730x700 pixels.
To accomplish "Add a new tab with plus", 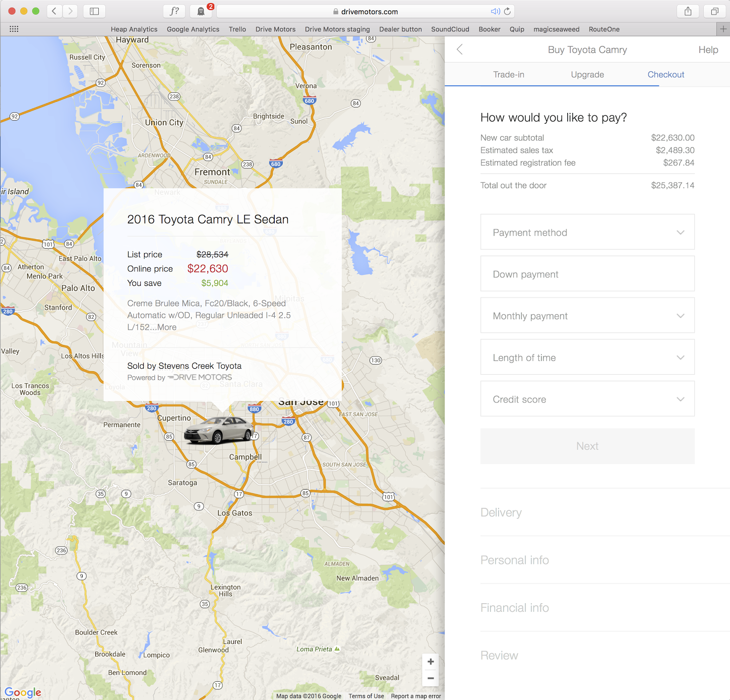I will (x=723, y=29).
